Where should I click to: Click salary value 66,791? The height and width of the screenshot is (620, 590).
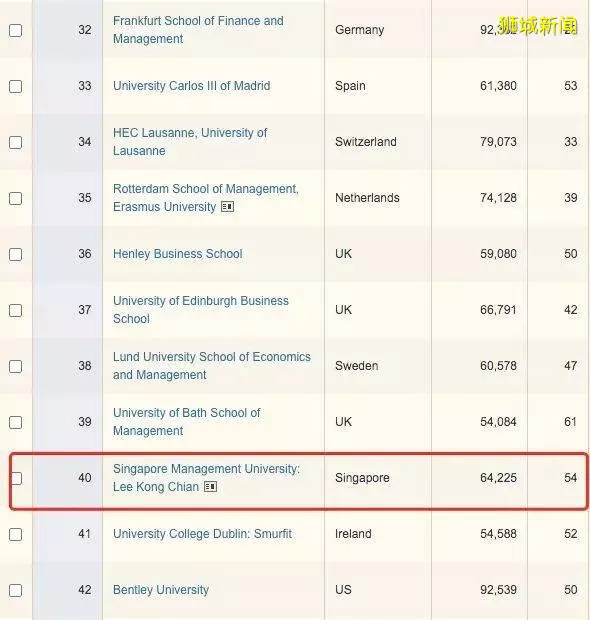pyautogui.click(x=498, y=310)
